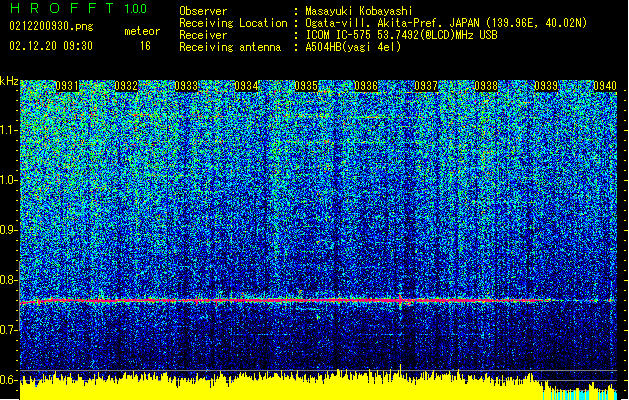629x400 pixels.
Task: Click the 0.9 frequency axis label
Action: [9, 230]
